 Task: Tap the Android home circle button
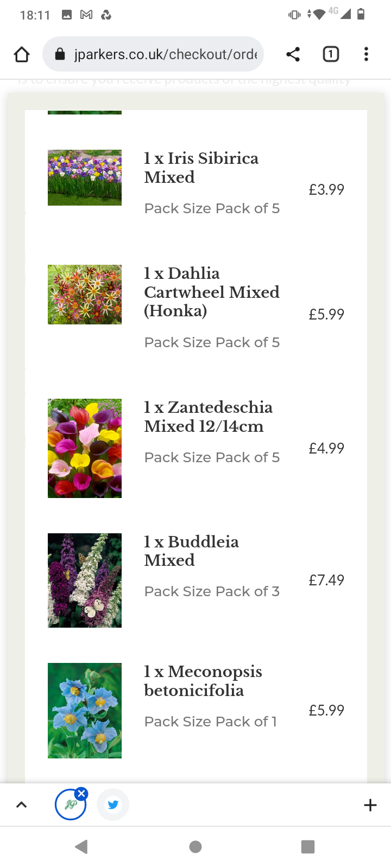coord(195,847)
